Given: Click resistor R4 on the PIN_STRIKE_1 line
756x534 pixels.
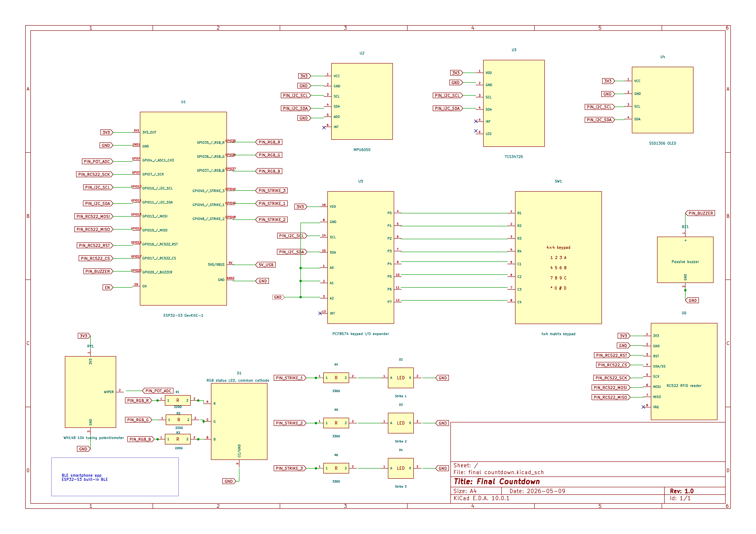Looking at the screenshot, I should click(336, 378).
